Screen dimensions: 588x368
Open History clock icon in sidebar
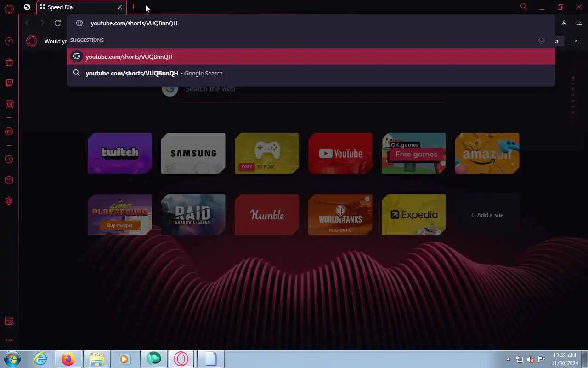9,160
